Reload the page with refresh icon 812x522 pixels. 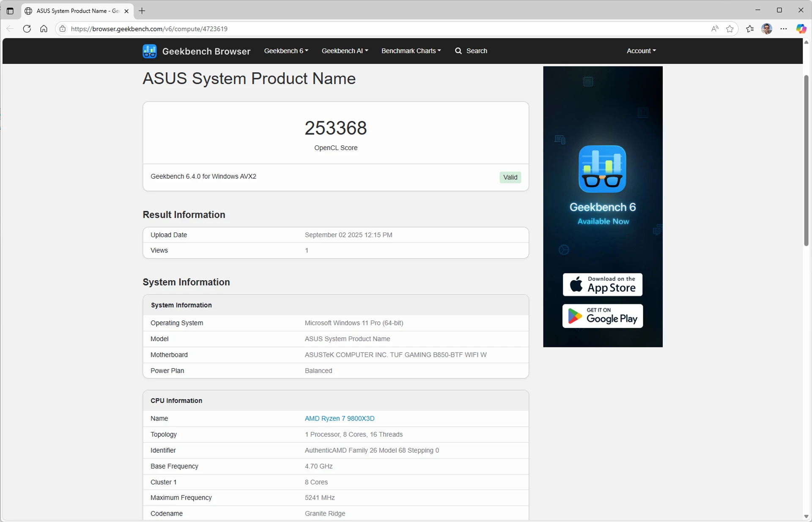click(x=27, y=29)
